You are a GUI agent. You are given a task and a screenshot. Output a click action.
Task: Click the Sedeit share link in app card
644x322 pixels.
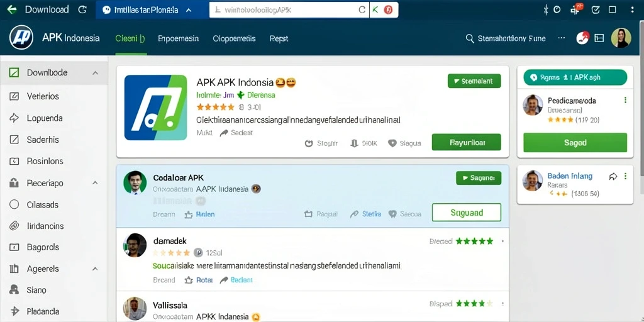(x=236, y=133)
